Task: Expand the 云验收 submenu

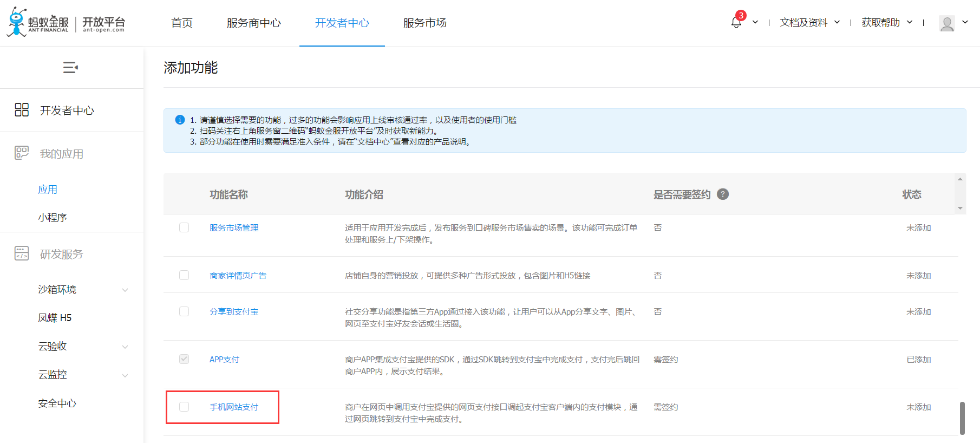Action: coord(125,347)
